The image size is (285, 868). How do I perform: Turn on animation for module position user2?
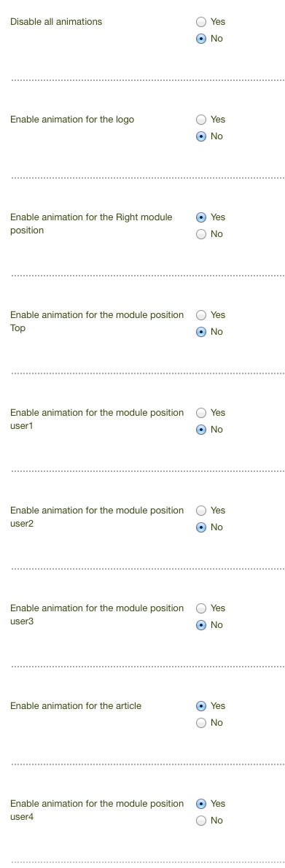201,511
